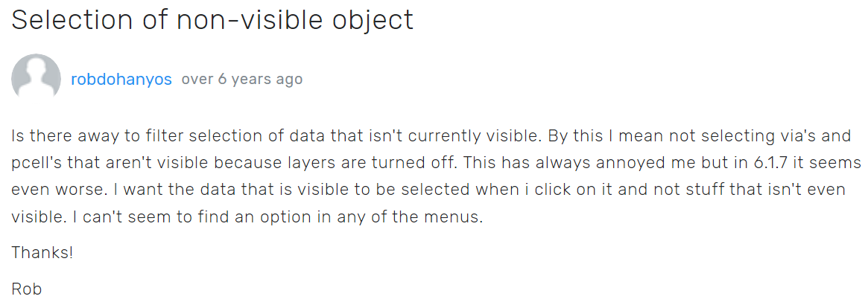Click the 'over 6 years ago' timestamp

(x=242, y=80)
